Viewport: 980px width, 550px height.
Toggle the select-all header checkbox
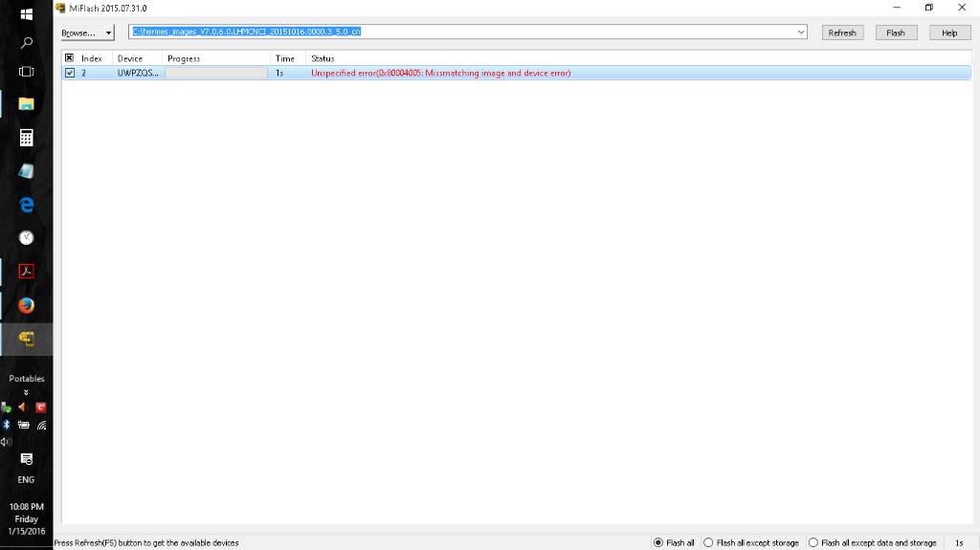click(x=69, y=58)
